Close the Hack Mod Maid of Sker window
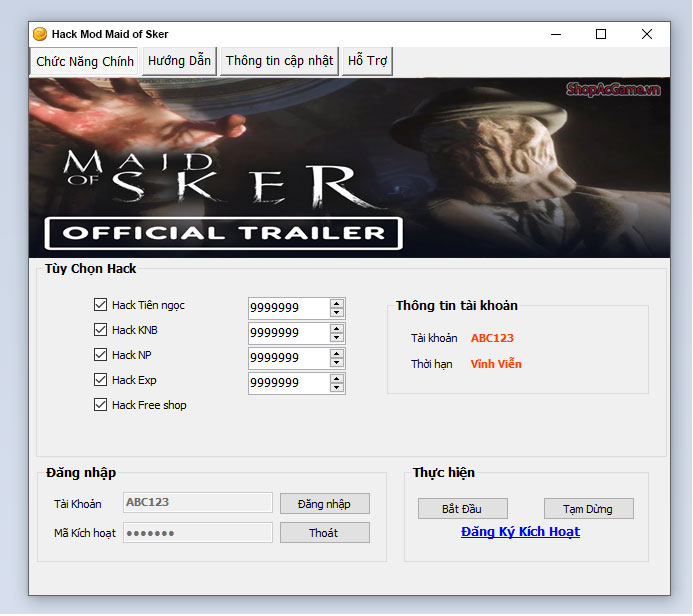This screenshot has height=616, width=693. (647, 34)
